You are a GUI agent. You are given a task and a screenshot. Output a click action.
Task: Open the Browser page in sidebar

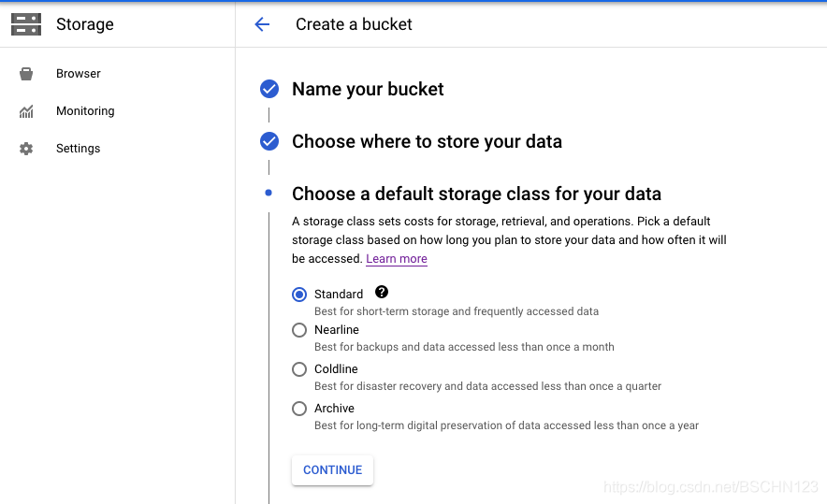coord(78,74)
